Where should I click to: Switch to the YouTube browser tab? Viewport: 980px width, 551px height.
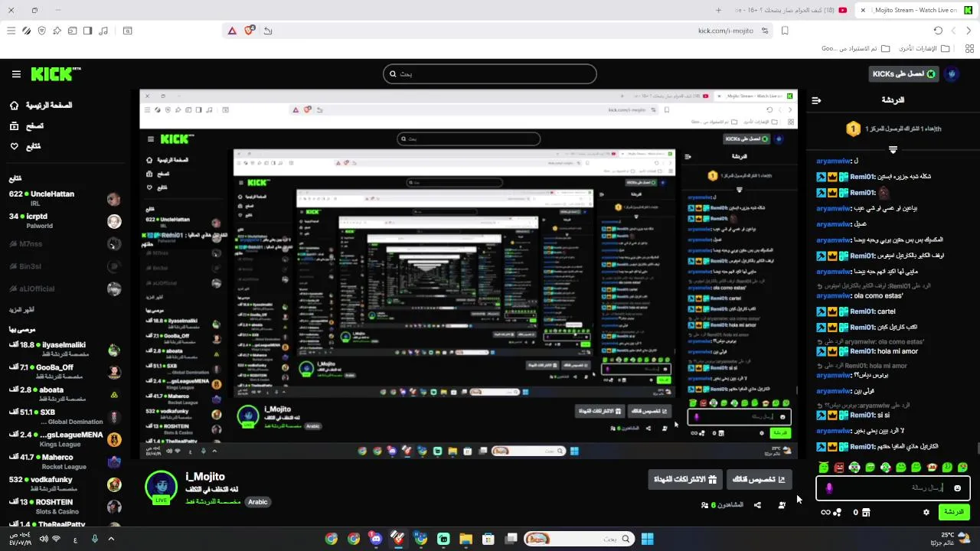coord(790,10)
